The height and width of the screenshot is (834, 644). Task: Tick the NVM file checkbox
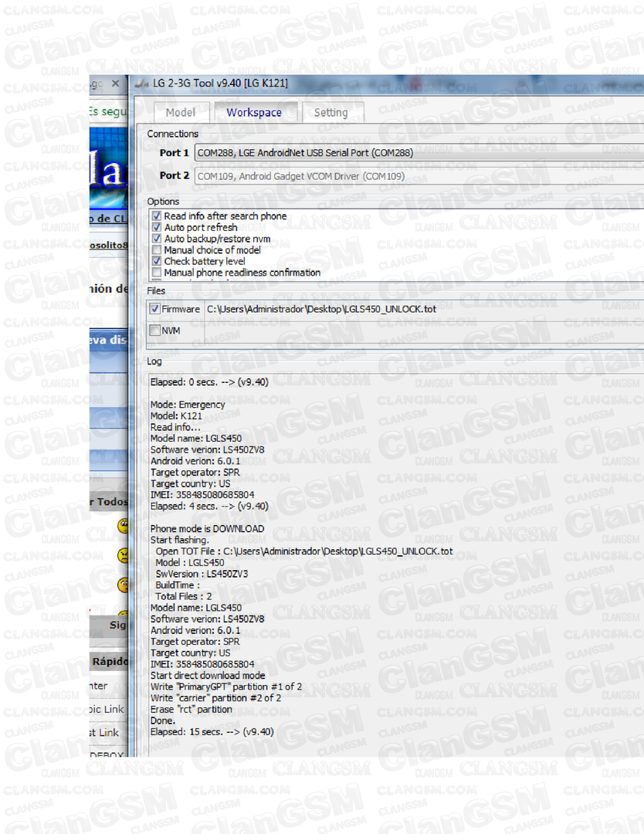pos(154,331)
